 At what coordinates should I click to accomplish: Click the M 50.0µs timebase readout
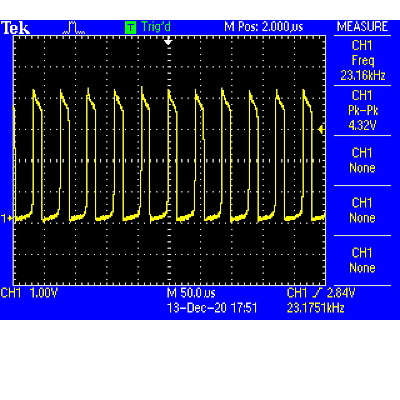(x=191, y=293)
